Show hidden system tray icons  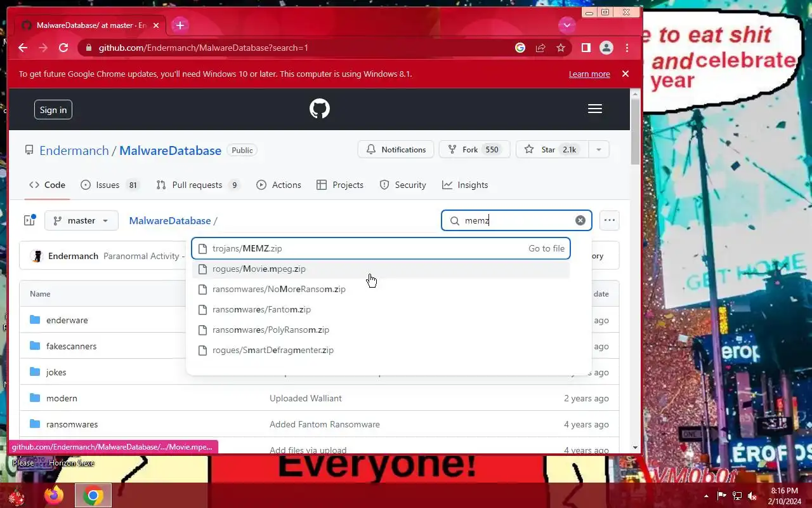pyautogui.click(x=706, y=496)
